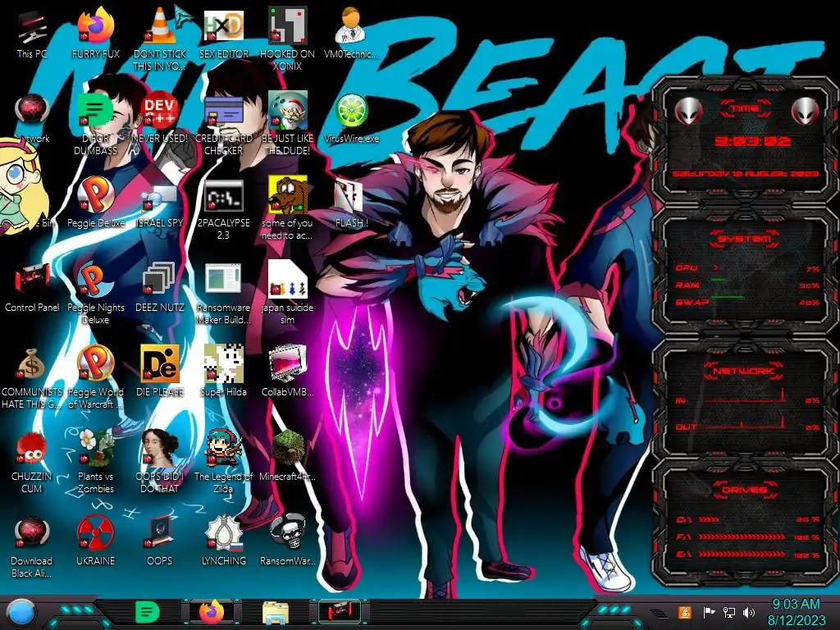Image resolution: width=840 pixels, height=630 pixels.
Task: Open the Plants vs Zombies shortcut
Action: point(95,449)
